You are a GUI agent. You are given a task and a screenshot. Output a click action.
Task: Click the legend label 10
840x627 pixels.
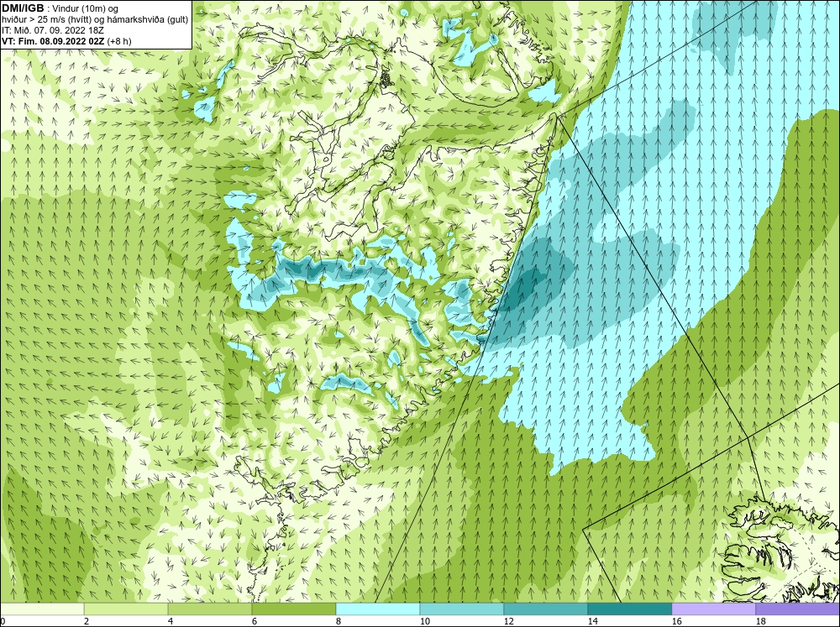[425, 621]
